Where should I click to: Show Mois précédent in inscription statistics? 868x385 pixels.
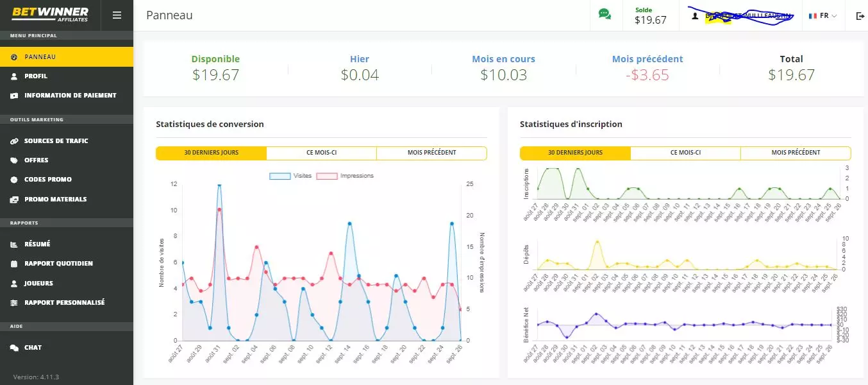point(796,153)
